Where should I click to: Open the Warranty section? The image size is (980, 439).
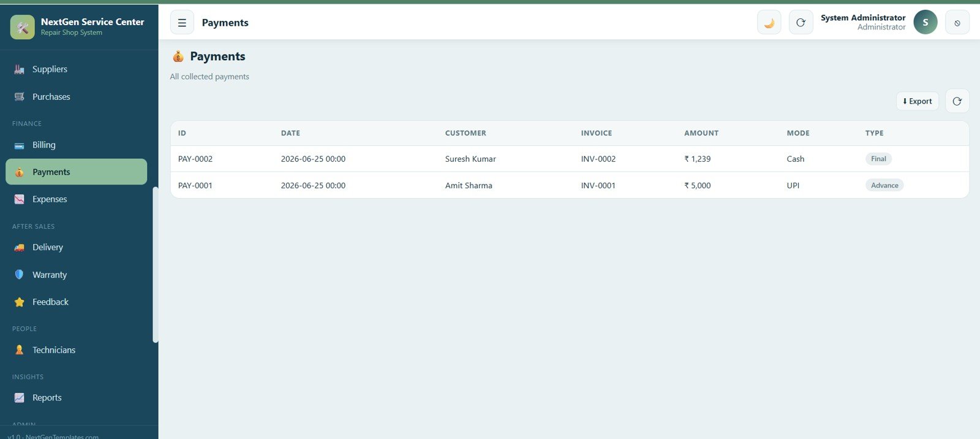[76, 275]
